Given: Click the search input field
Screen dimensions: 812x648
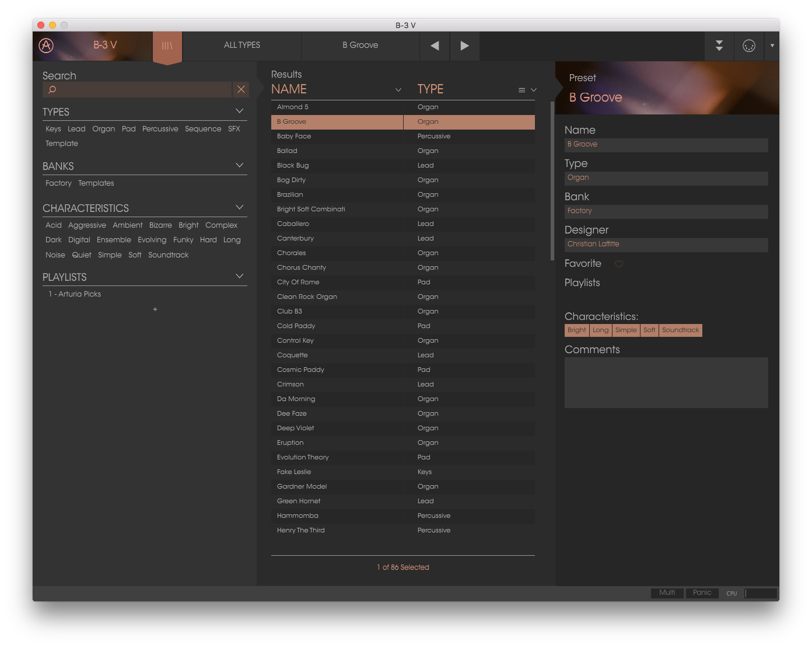Looking at the screenshot, I should (138, 89).
